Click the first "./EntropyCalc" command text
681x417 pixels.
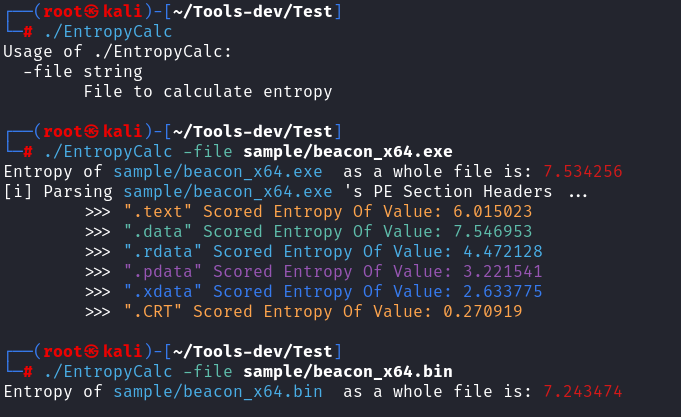pyautogui.click(x=108, y=32)
